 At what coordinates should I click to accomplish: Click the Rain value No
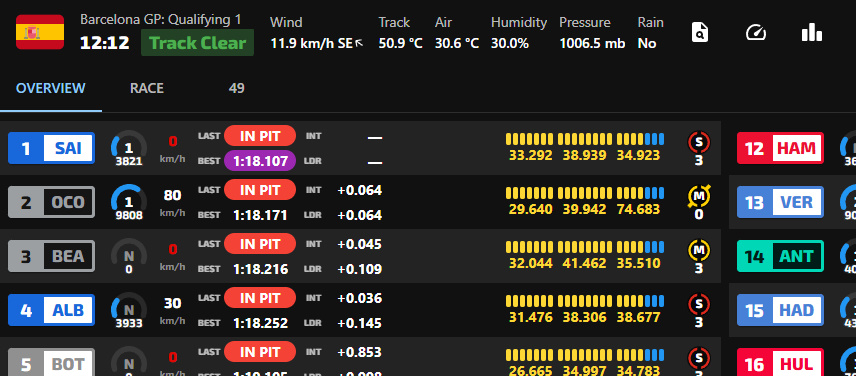point(647,44)
